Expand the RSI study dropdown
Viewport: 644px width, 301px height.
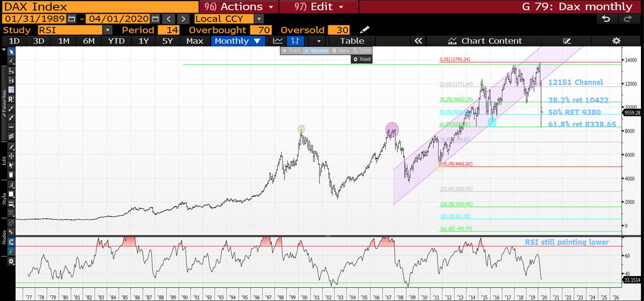pos(108,30)
